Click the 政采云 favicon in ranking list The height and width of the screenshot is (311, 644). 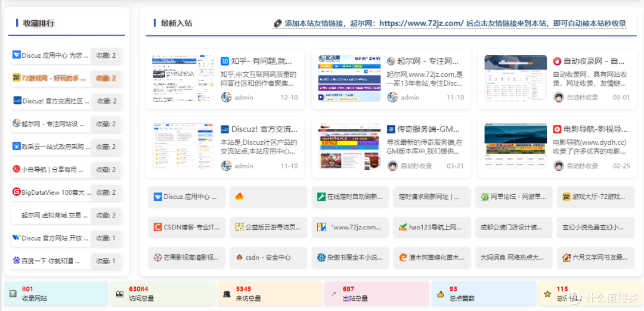pos(17,146)
